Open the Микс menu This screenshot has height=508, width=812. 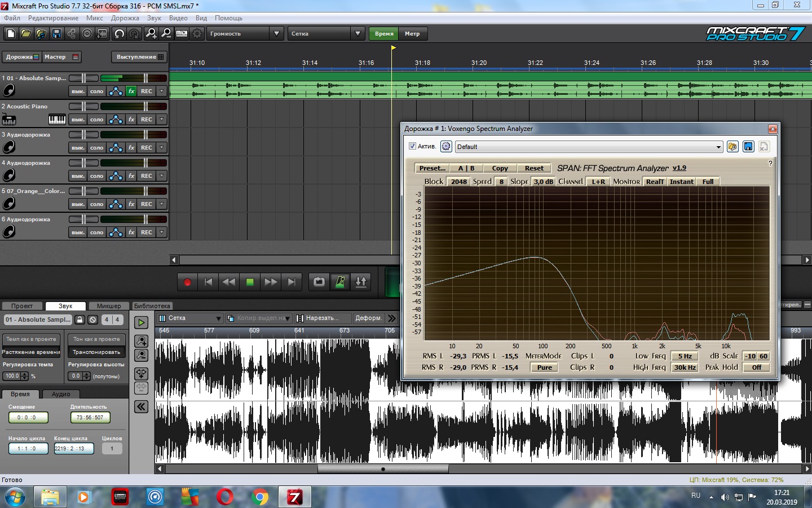pyautogui.click(x=95, y=18)
